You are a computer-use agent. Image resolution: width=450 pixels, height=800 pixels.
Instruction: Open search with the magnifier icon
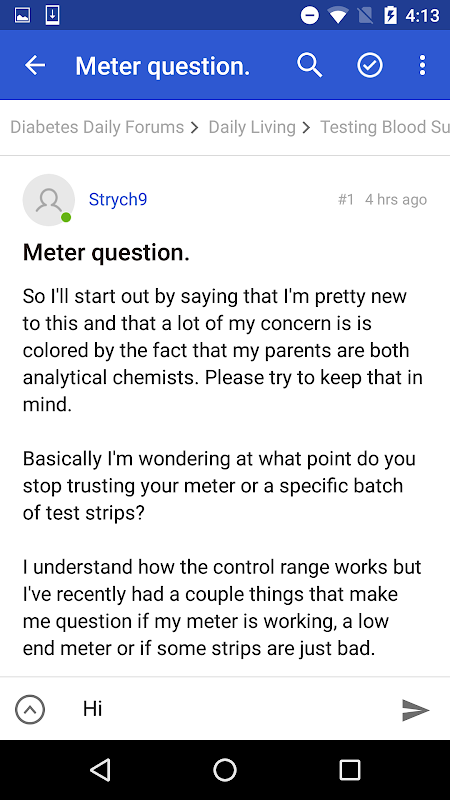(310, 65)
